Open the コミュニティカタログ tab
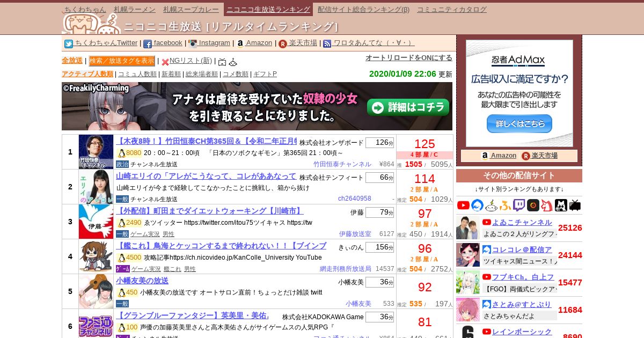The height and width of the screenshot is (338, 644). [452, 9]
